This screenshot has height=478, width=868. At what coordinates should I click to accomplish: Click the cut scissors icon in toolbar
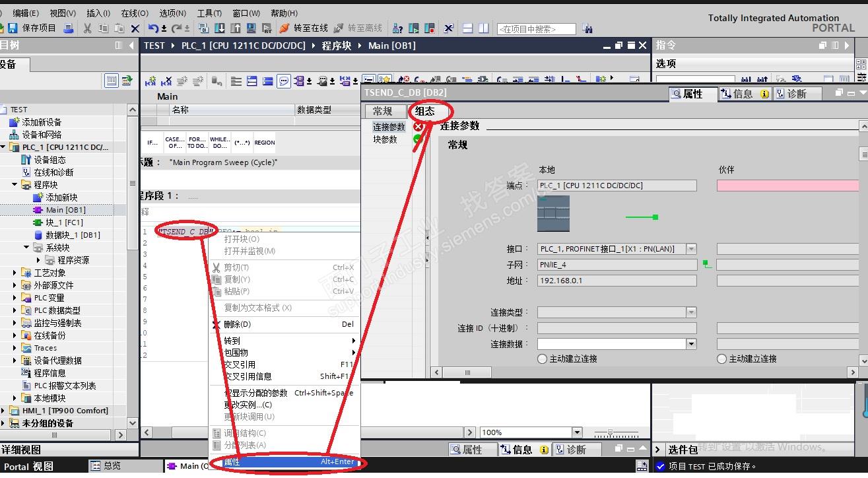click(x=87, y=28)
